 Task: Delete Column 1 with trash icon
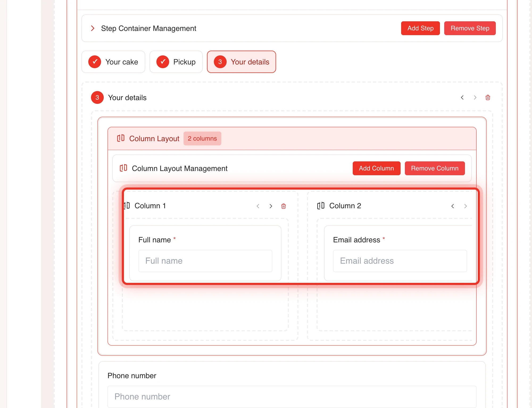pyautogui.click(x=284, y=206)
